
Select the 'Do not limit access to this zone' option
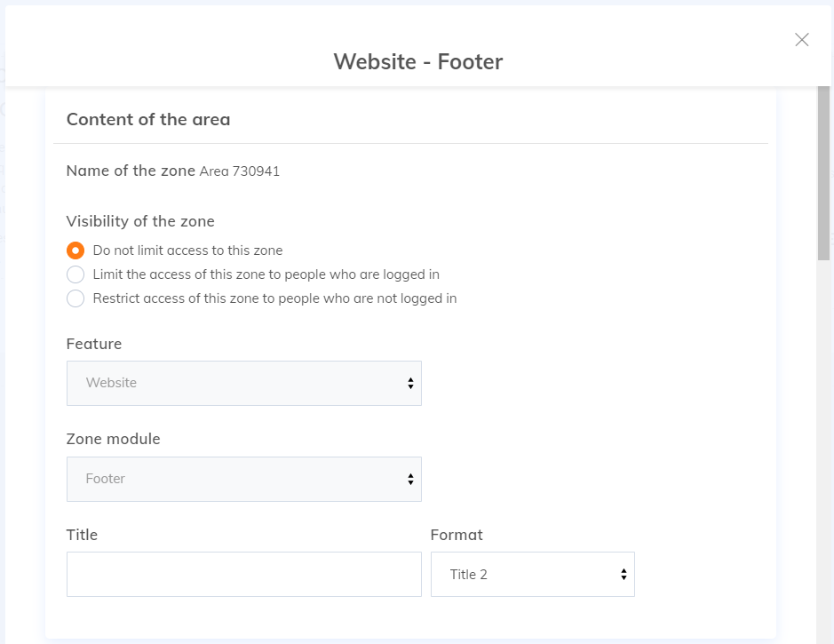(75, 250)
